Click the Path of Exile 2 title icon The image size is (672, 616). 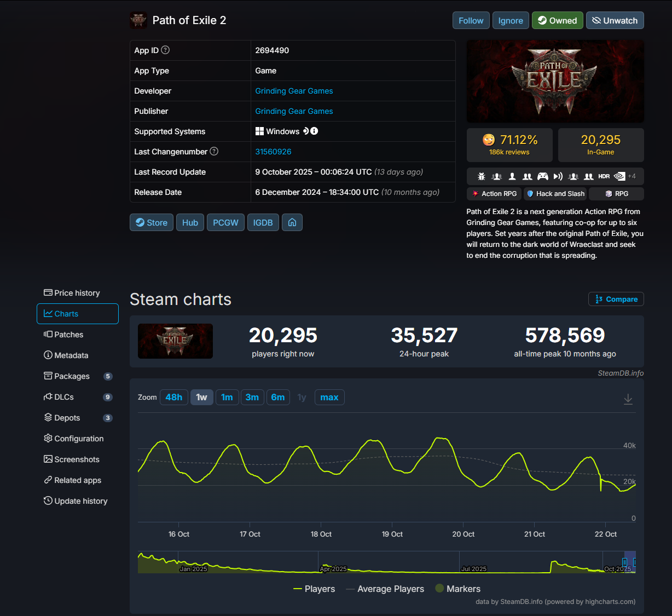(138, 20)
